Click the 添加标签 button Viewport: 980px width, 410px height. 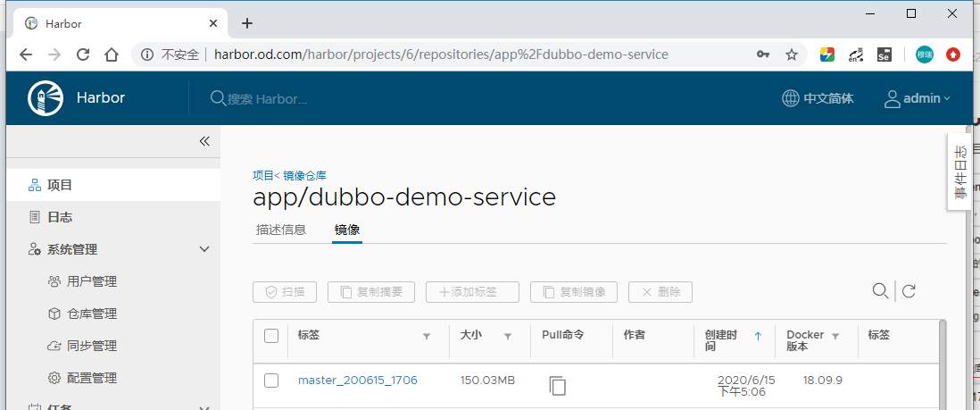(472, 292)
